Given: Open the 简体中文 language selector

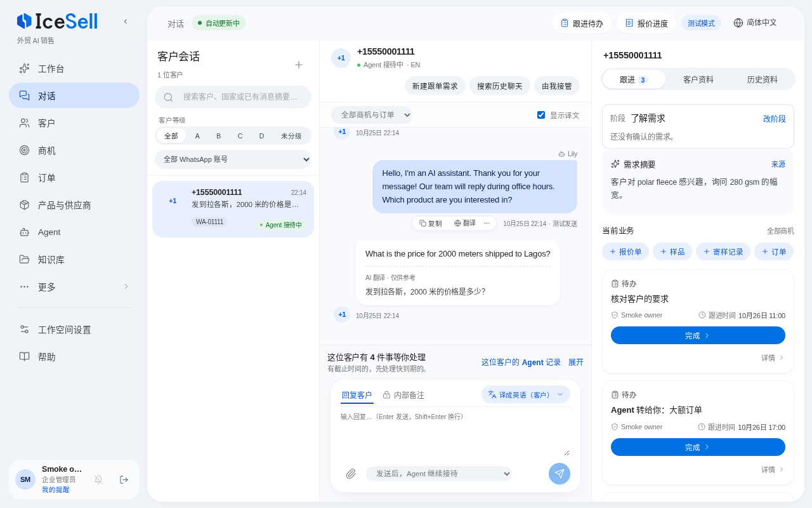Looking at the screenshot, I should click(x=756, y=23).
